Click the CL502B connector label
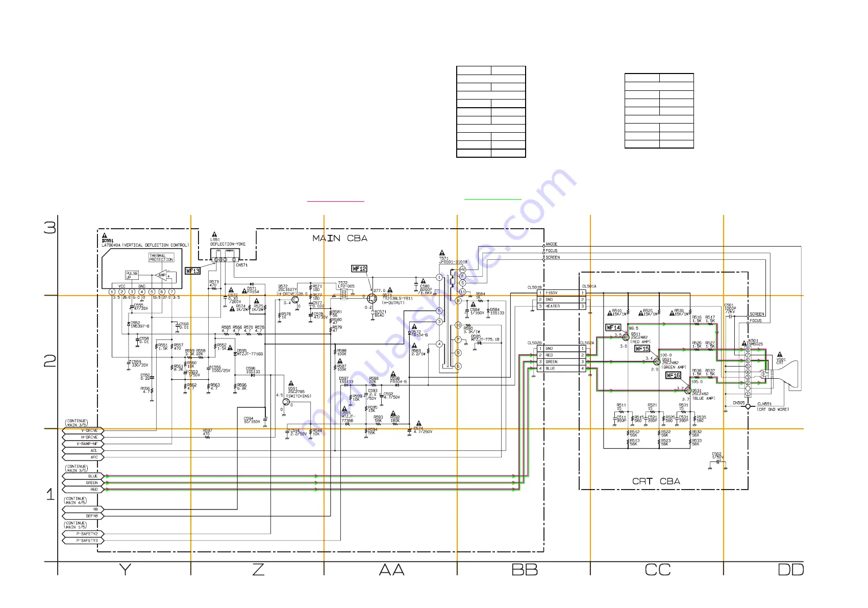 (534, 344)
